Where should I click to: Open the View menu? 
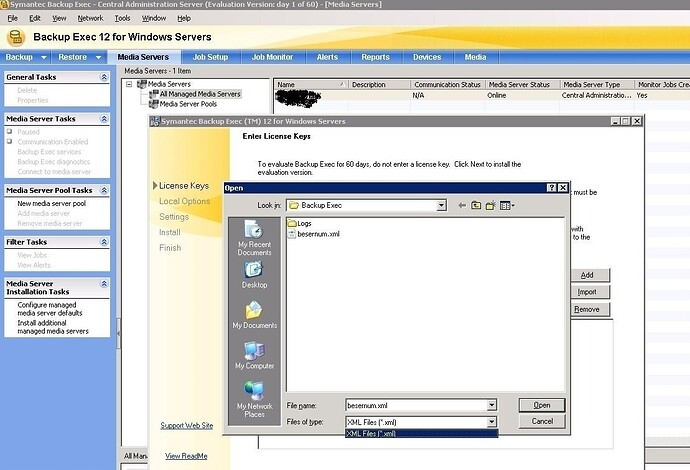pos(59,18)
